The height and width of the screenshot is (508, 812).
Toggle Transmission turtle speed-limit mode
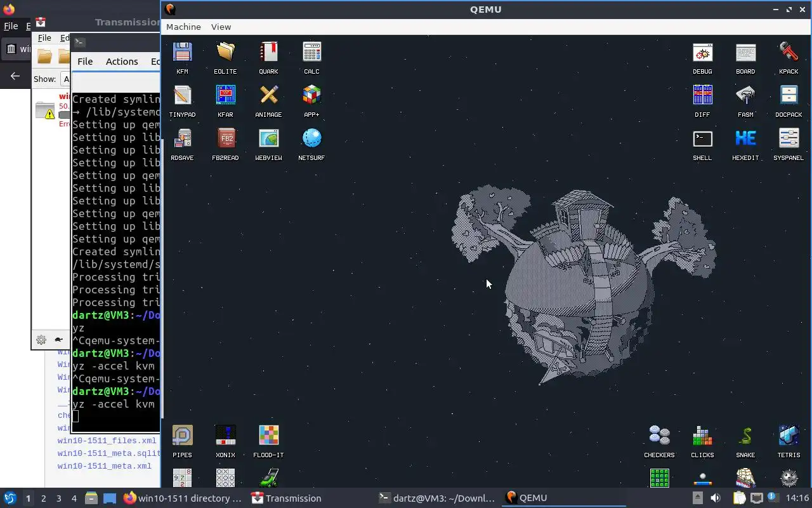click(58, 340)
